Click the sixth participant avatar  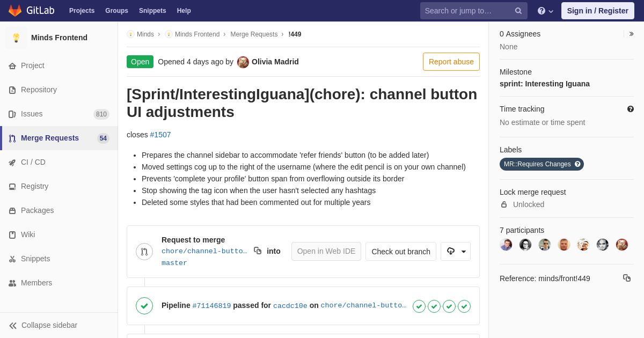pyautogui.click(x=603, y=245)
